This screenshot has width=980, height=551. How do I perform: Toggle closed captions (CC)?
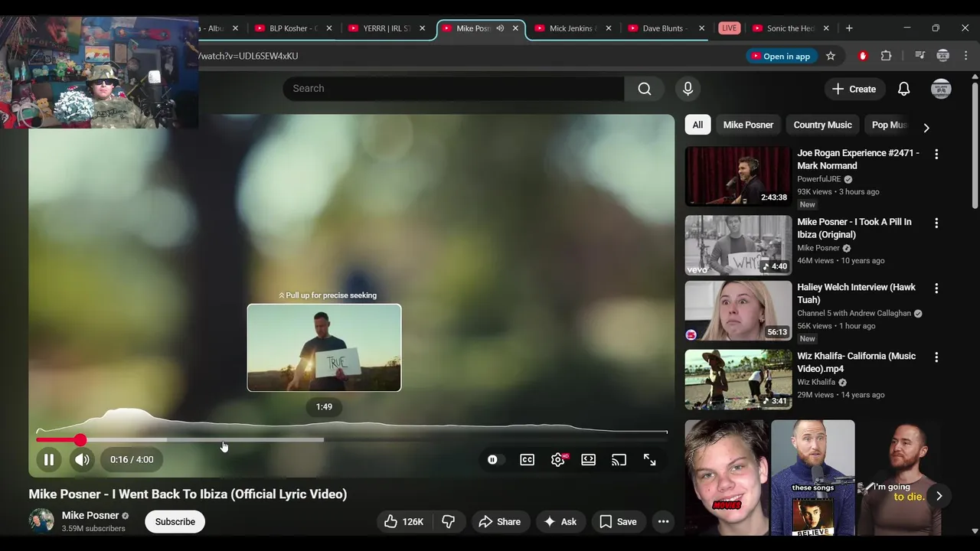tap(528, 460)
